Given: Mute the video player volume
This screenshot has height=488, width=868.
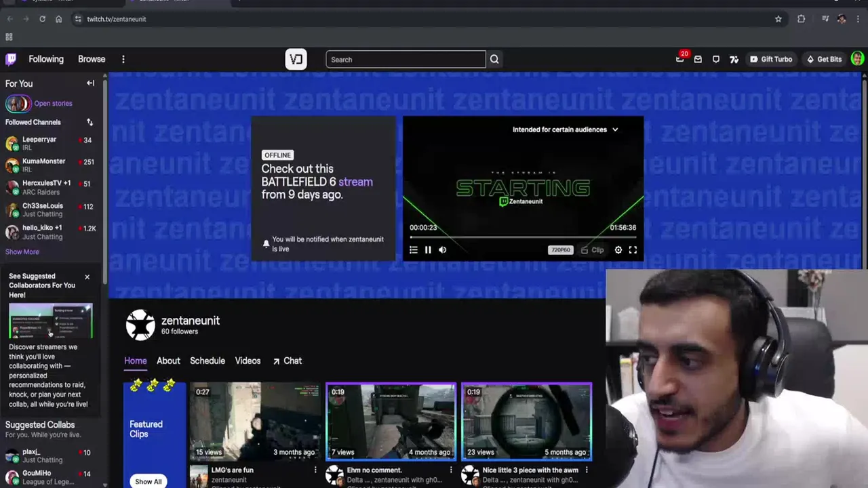Looking at the screenshot, I should [x=442, y=250].
